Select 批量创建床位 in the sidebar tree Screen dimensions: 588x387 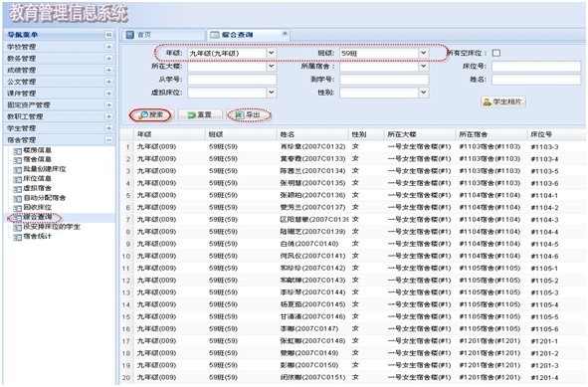point(44,169)
